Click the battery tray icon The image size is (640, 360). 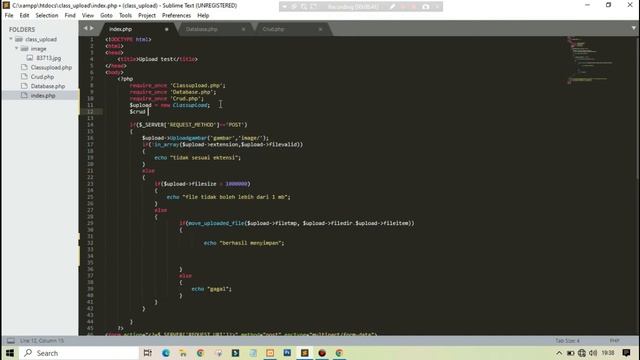[571, 353]
